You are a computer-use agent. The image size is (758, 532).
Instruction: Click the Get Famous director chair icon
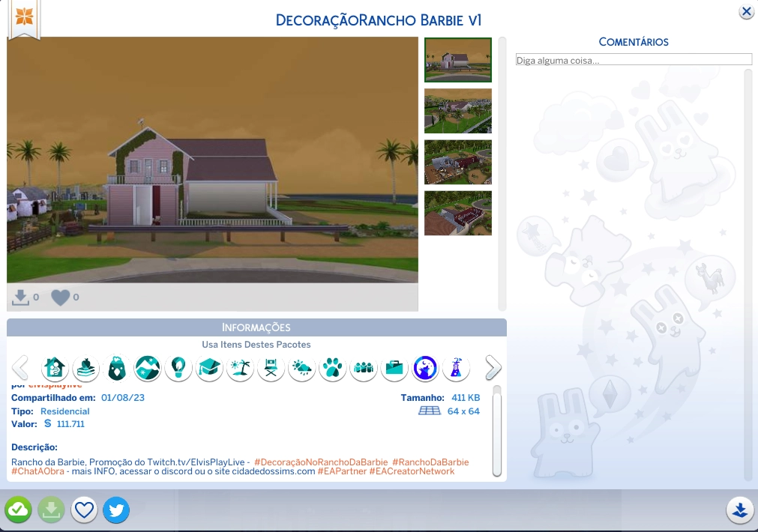click(271, 368)
